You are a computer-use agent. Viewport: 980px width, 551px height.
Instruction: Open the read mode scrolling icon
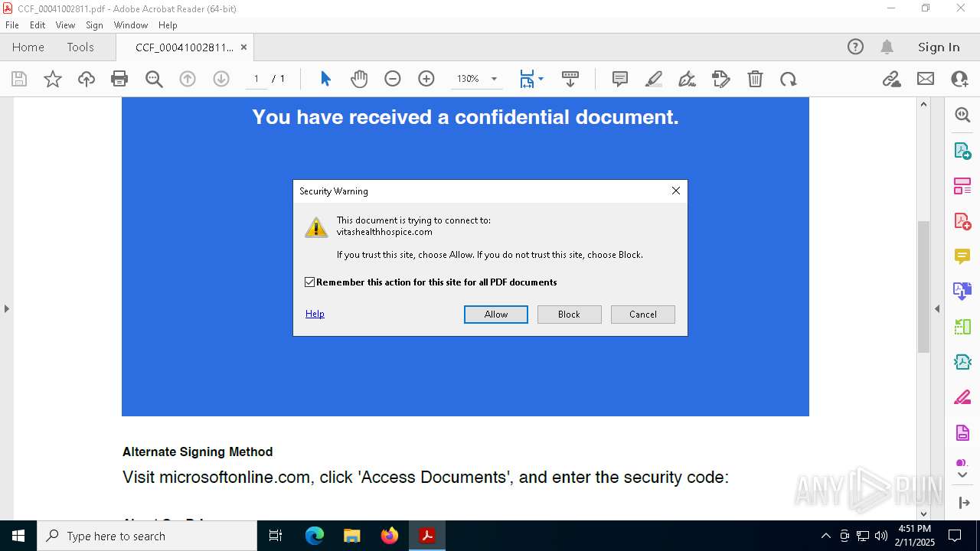[x=570, y=79]
